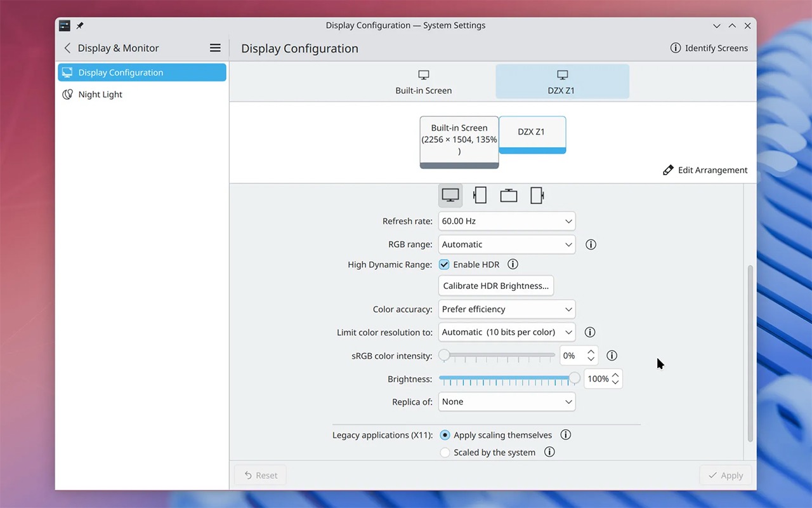Open the Refresh rate 60.00 Hz dropdown

[507, 221]
